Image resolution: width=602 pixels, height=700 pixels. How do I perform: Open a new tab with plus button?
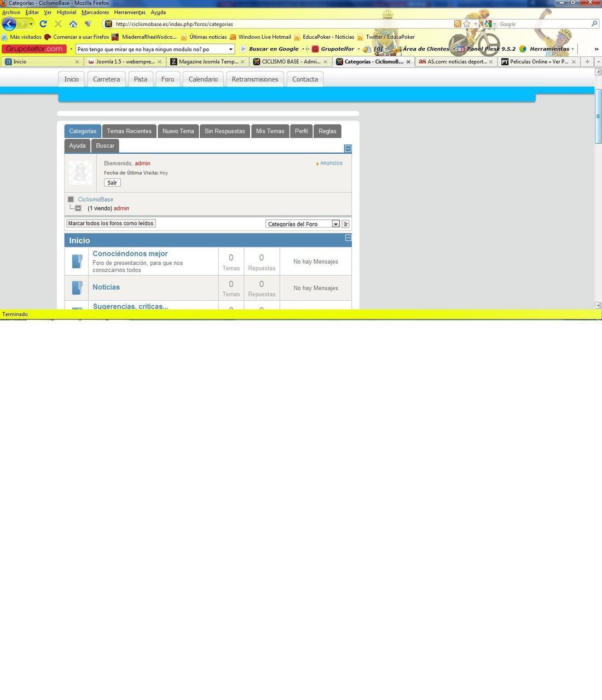tap(587, 62)
